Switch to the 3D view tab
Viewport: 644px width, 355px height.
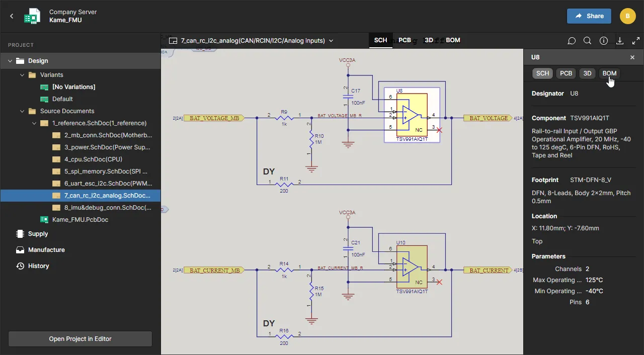[x=429, y=40]
